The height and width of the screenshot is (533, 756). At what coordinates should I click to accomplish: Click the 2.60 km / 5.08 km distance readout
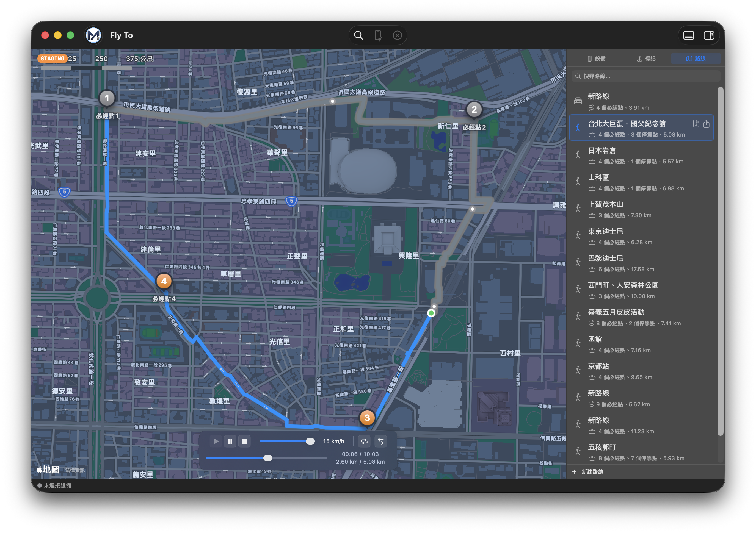(x=360, y=462)
